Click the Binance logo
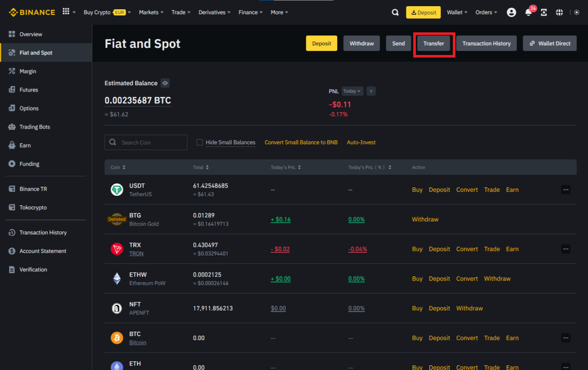 point(32,12)
